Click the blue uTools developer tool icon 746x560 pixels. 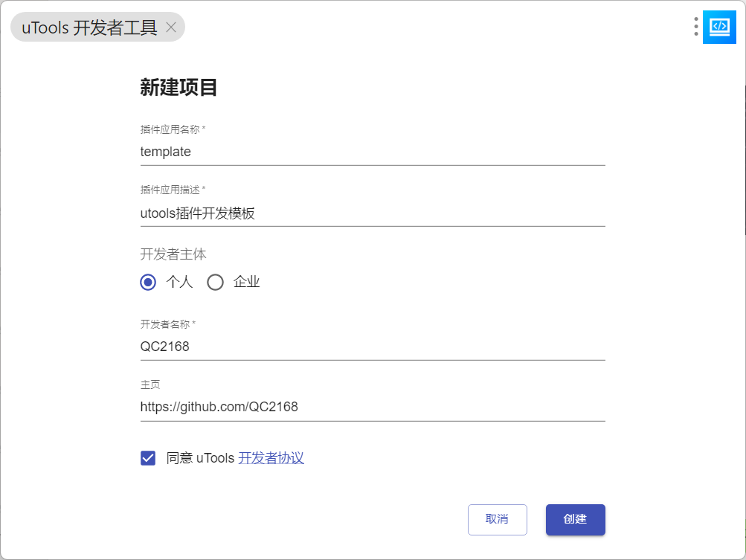(x=719, y=27)
